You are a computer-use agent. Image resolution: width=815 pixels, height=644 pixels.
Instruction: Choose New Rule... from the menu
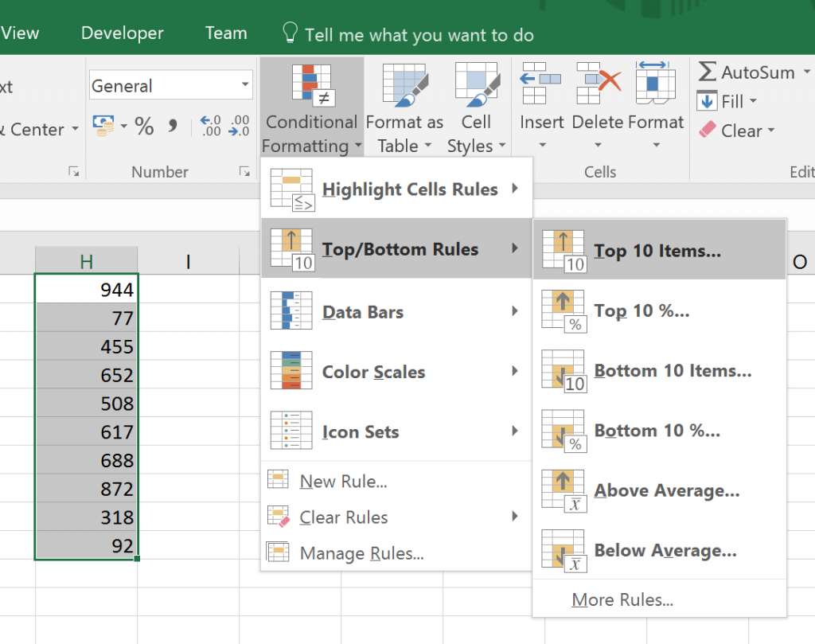tap(396, 481)
